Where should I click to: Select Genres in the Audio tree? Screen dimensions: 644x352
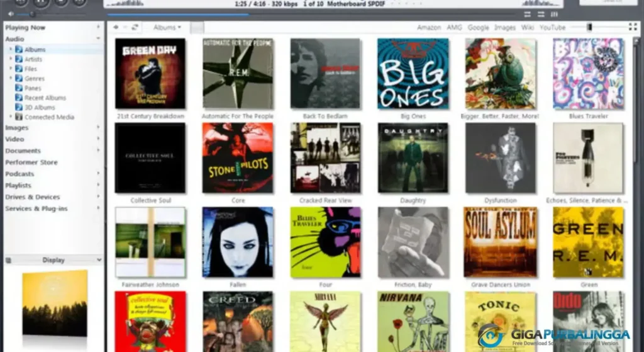[x=35, y=79]
